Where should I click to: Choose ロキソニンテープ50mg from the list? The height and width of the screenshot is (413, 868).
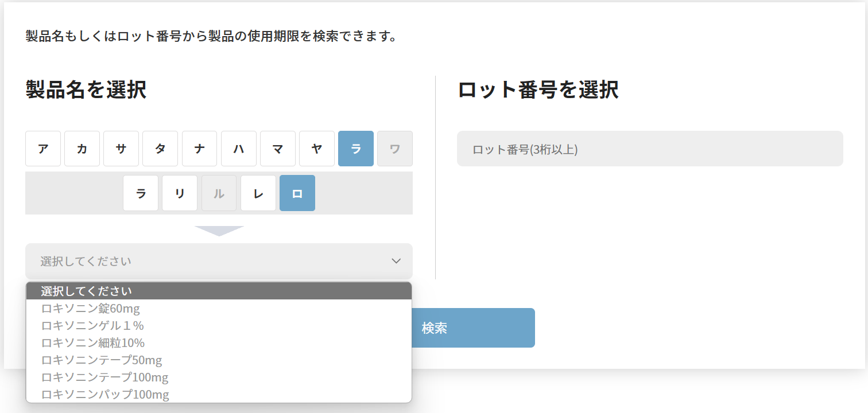coord(219,360)
